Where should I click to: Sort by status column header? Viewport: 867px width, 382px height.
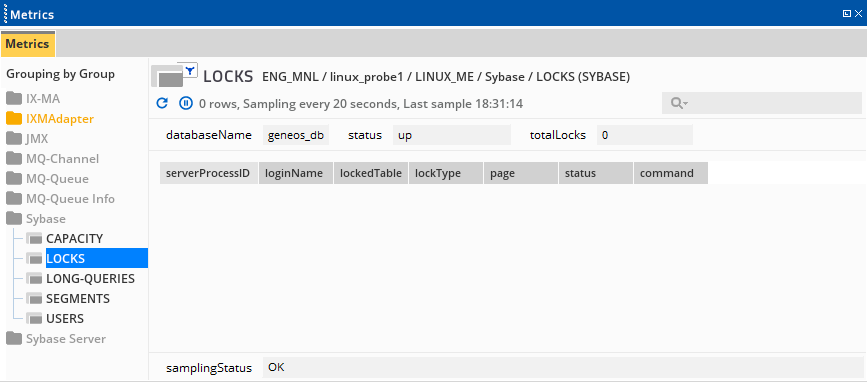[x=596, y=173]
